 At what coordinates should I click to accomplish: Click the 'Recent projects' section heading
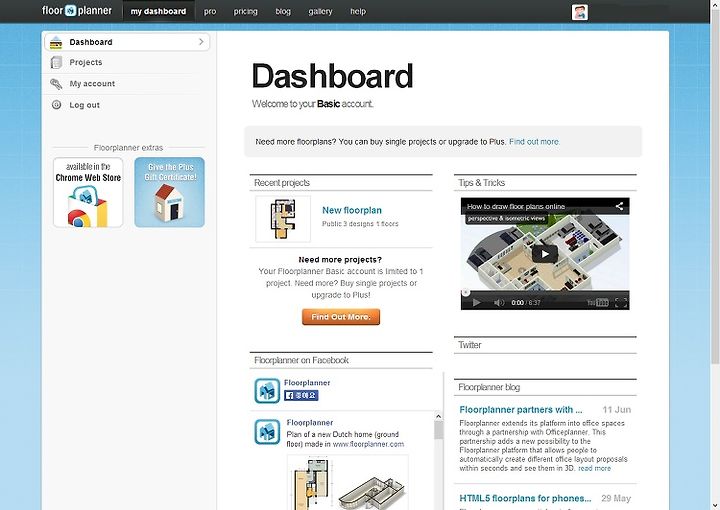point(282,183)
